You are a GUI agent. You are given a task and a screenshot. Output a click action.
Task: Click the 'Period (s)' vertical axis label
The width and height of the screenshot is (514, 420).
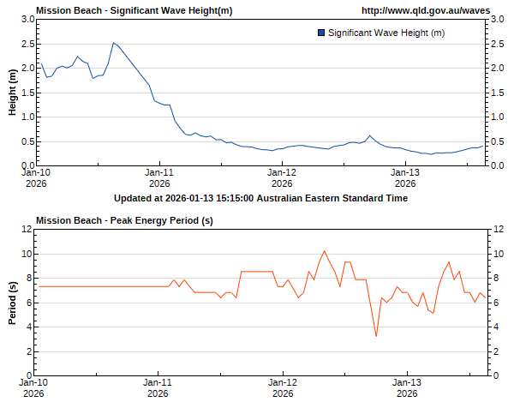click(x=13, y=303)
